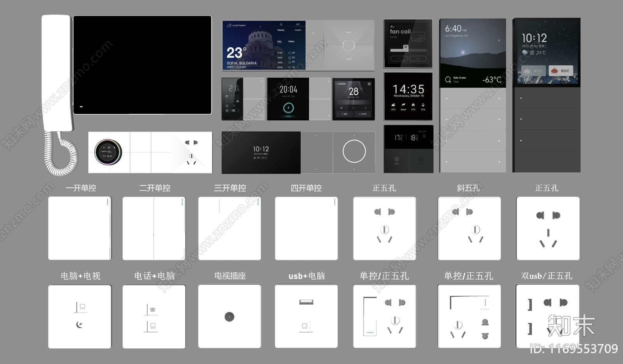Tap the home icon showing 27°C
623x364 pixels.
pyautogui.click(x=413, y=105)
